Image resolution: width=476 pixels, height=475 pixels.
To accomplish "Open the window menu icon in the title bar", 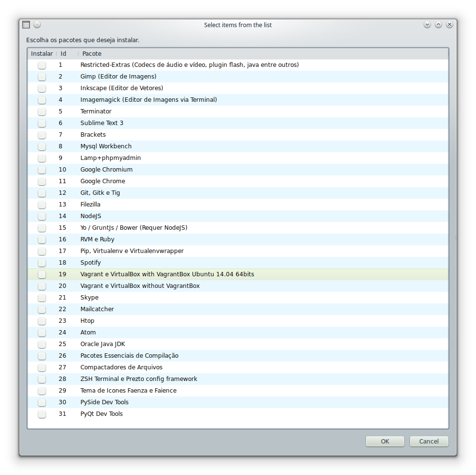I will coord(26,25).
